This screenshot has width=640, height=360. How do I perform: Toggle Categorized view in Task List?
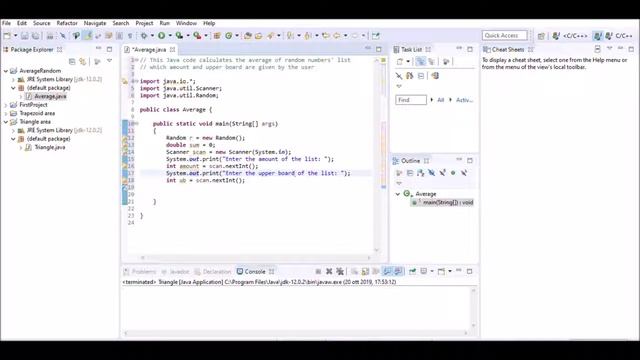[420, 62]
